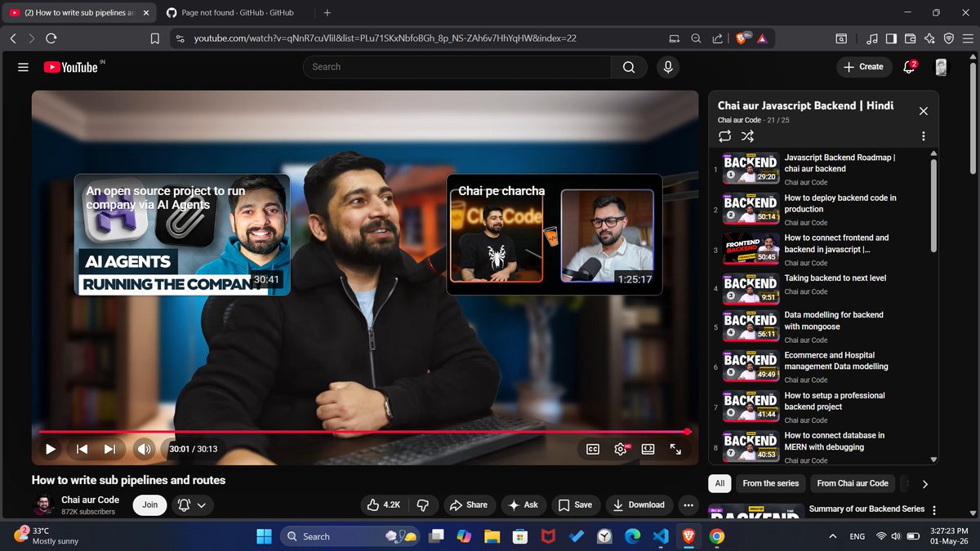This screenshot has height=551, width=980.
Task: Like the video (4.2K)
Action: (x=384, y=504)
